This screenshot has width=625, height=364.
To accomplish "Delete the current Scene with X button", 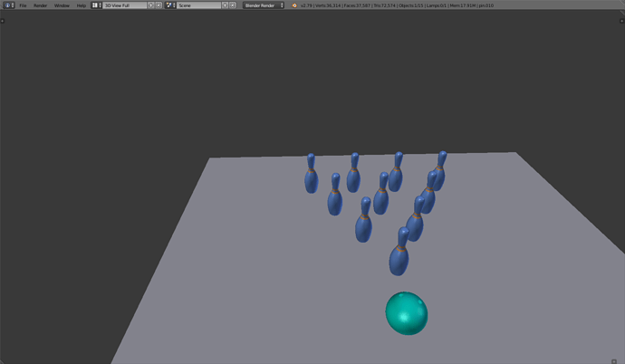I will [x=233, y=5].
